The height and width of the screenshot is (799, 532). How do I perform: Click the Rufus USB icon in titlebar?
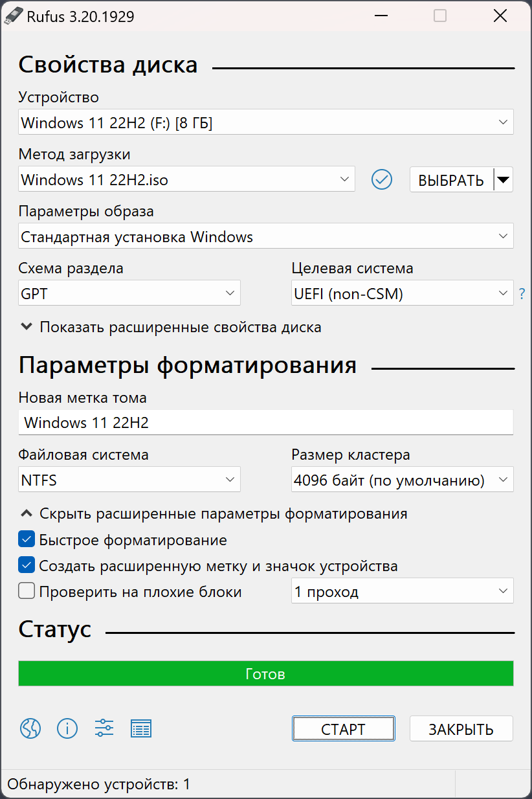pos(14,16)
